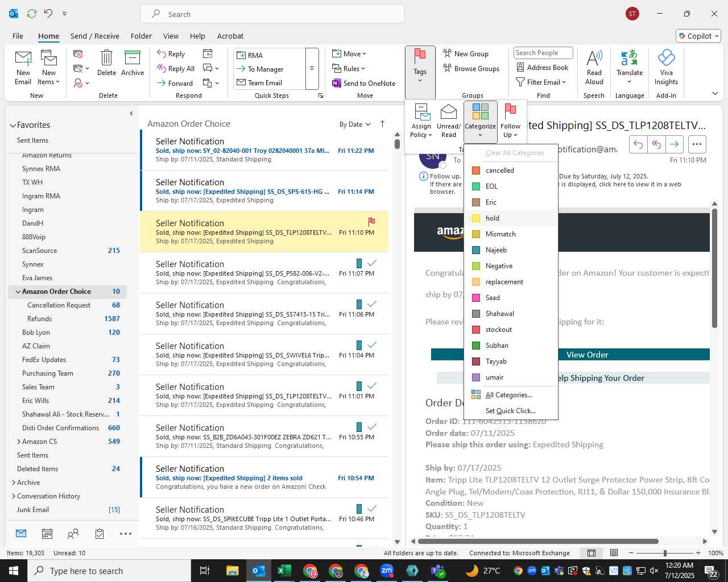Click Filter Email button
This screenshot has height=582, width=728.
[541, 82]
